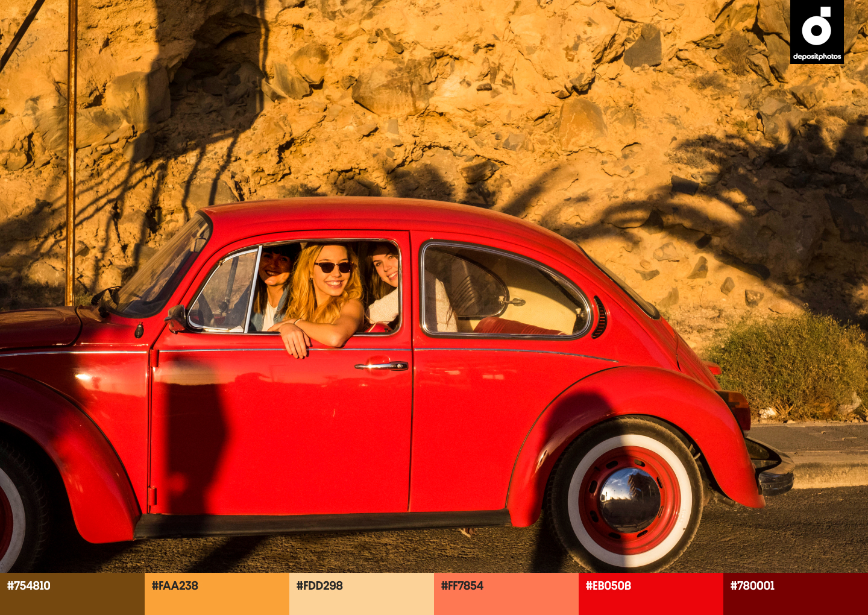This screenshot has height=615, width=868.
Task: Click the hex label text #FF7854
Action: pos(462,585)
